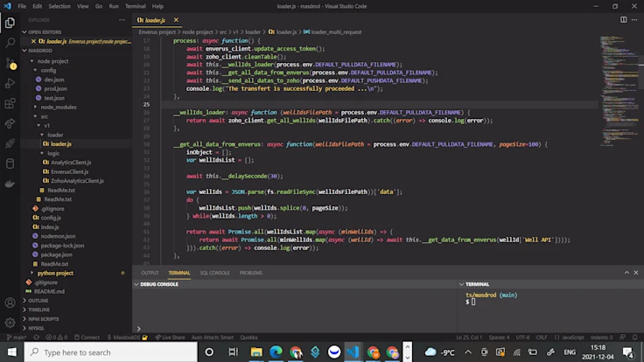This screenshot has height=362, width=644.
Task: Click the feedback icon in the status bar
Action: pos(623,338)
